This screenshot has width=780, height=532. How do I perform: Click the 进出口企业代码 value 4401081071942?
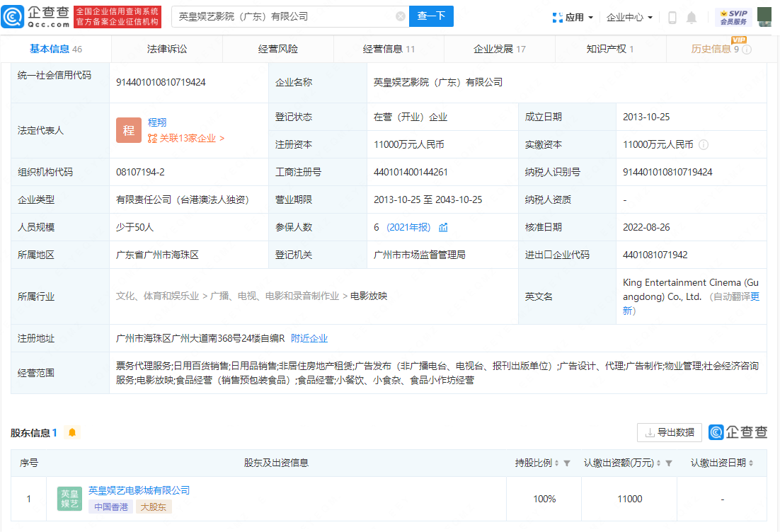(x=655, y=255)
